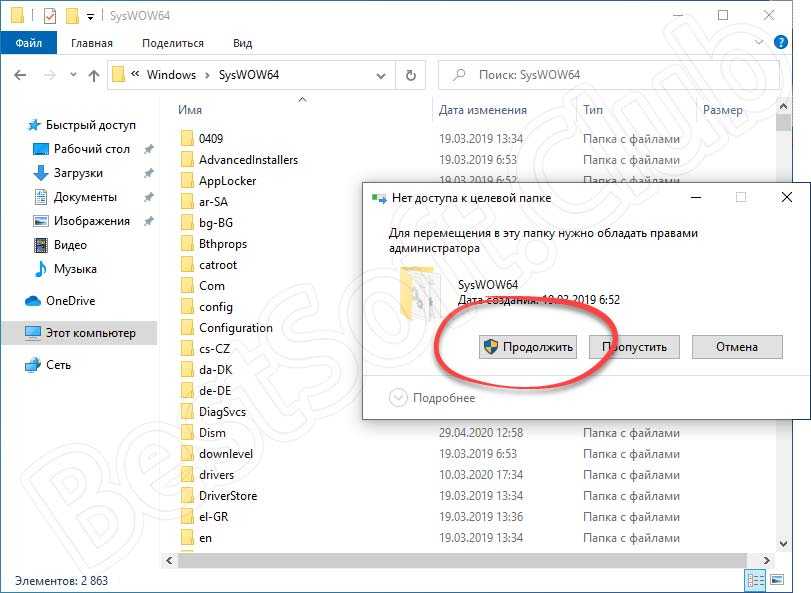
Task: Select Сеть in the navigation pane
Action: click(x=48, y=365)
